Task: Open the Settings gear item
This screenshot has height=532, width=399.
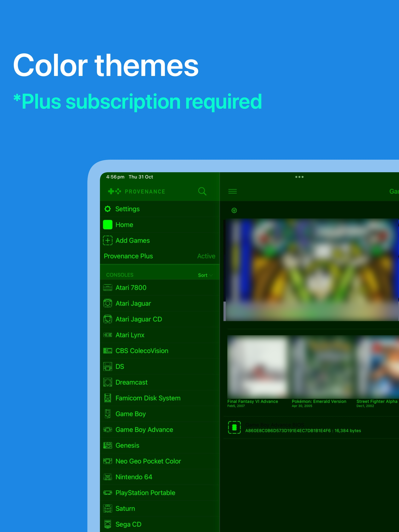Action: tap(107, 209)
